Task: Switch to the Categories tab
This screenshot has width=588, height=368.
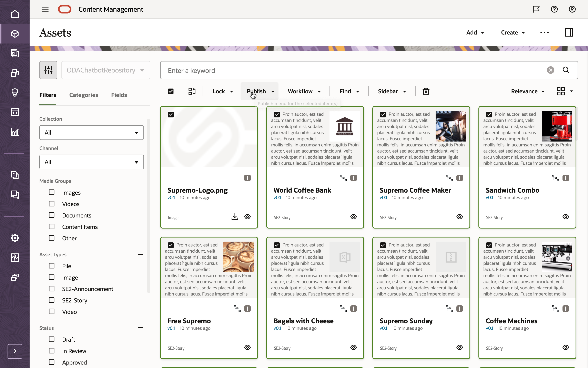Action: click(x=84, y=95)
